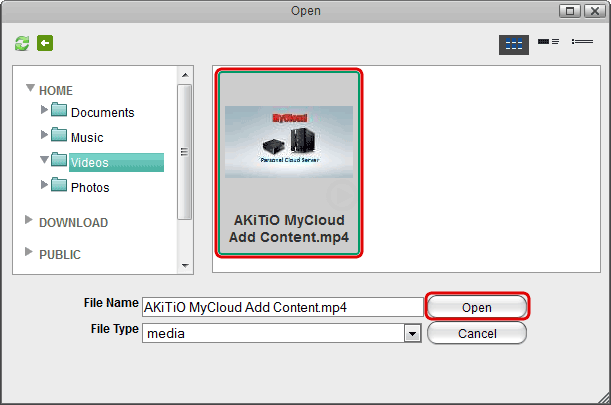Expand the PUBLIC section
The image size is (611, 405).
click(x=29, y=254)
